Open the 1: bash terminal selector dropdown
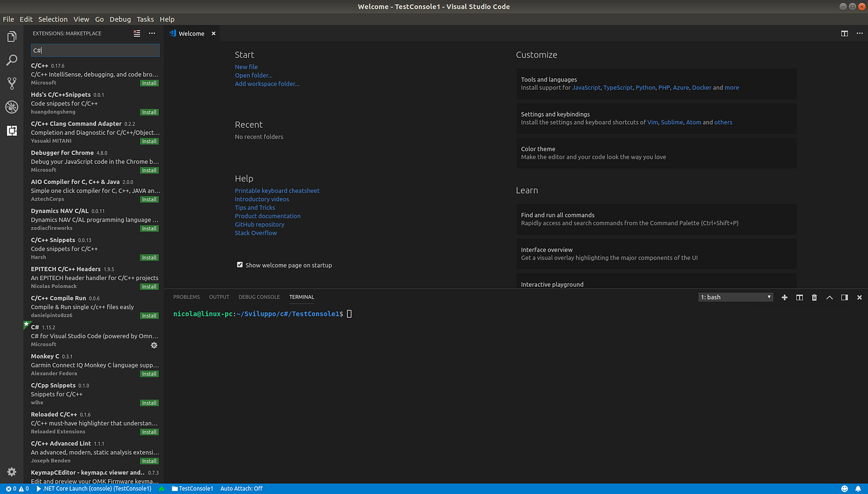Viewport: 868px width, 494px height. point(735,297)
